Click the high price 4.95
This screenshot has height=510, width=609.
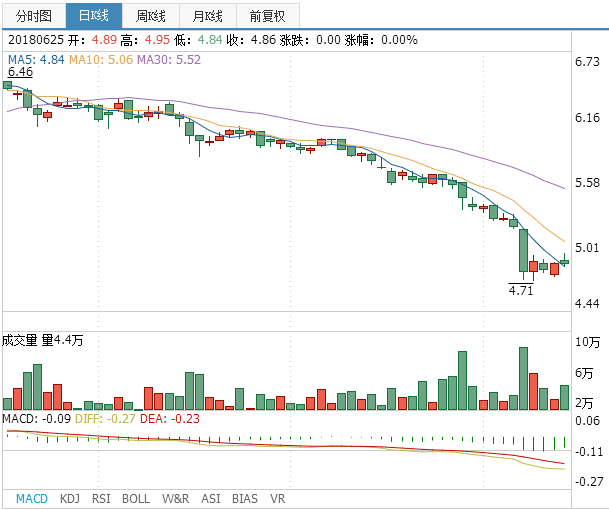[x=157, y=40]
